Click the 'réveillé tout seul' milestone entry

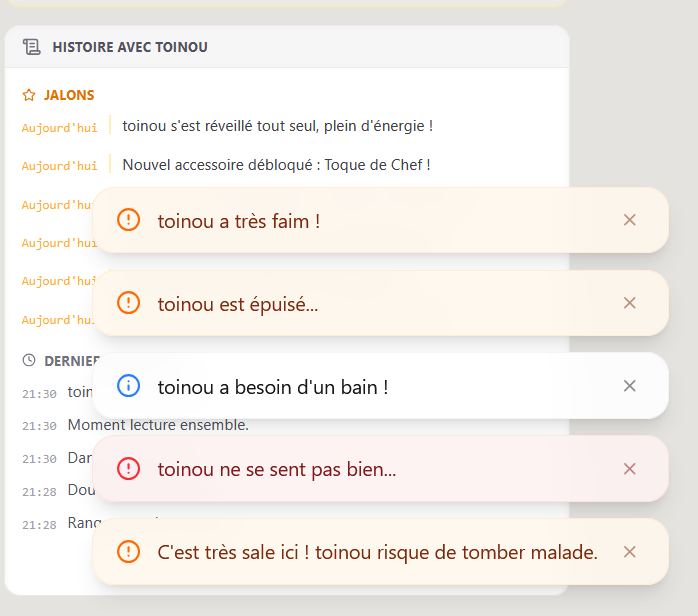277,126
